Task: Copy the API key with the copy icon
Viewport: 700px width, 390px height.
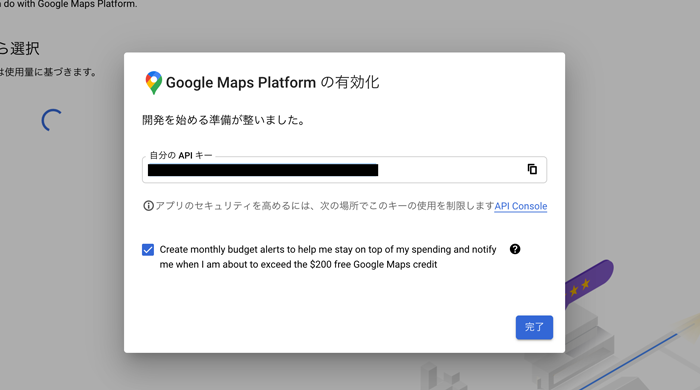Action: click(532, 169)
